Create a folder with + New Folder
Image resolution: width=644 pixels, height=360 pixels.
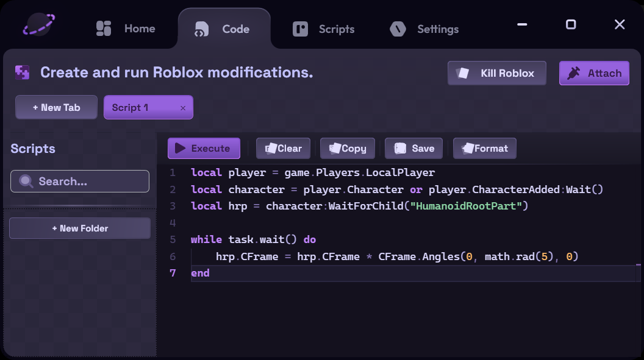tap(80, 228)
